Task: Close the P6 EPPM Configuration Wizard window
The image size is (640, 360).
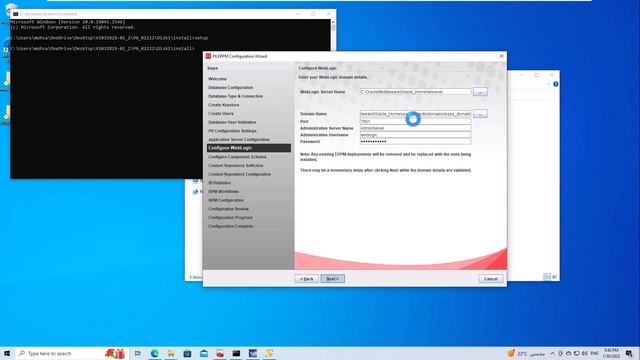Action: (502, 56)
